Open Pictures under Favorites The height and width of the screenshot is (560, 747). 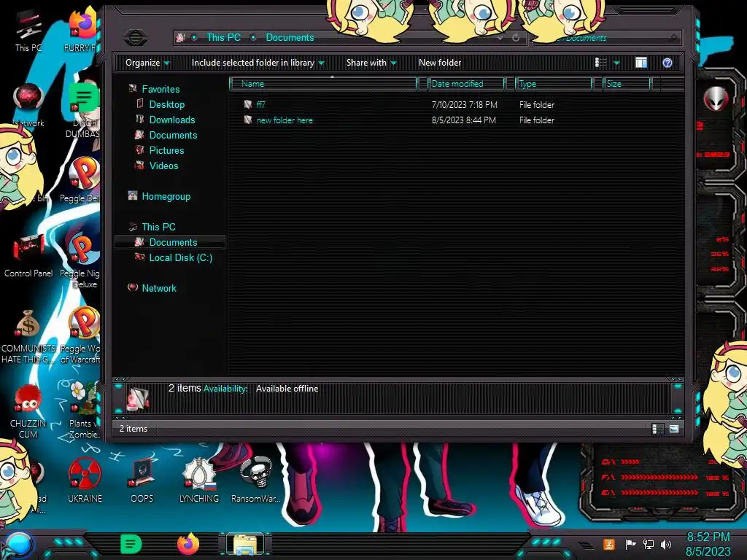coord(166,150)
